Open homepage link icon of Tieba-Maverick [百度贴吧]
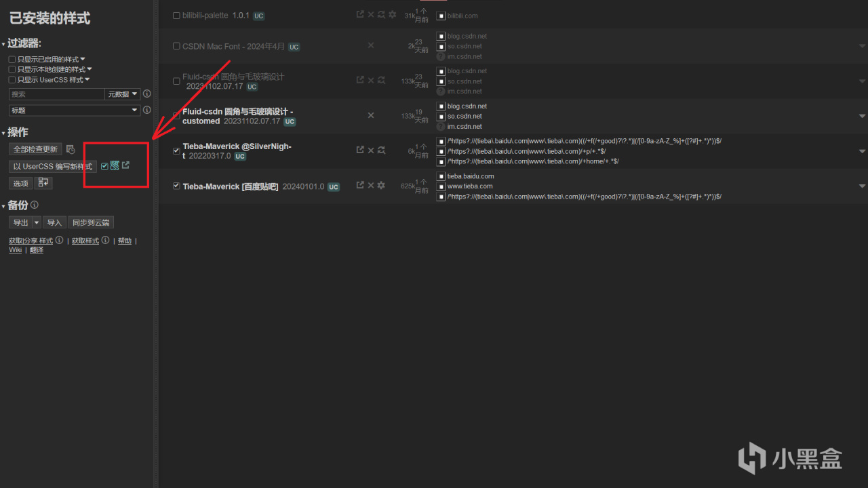 [x=360, y=185]
